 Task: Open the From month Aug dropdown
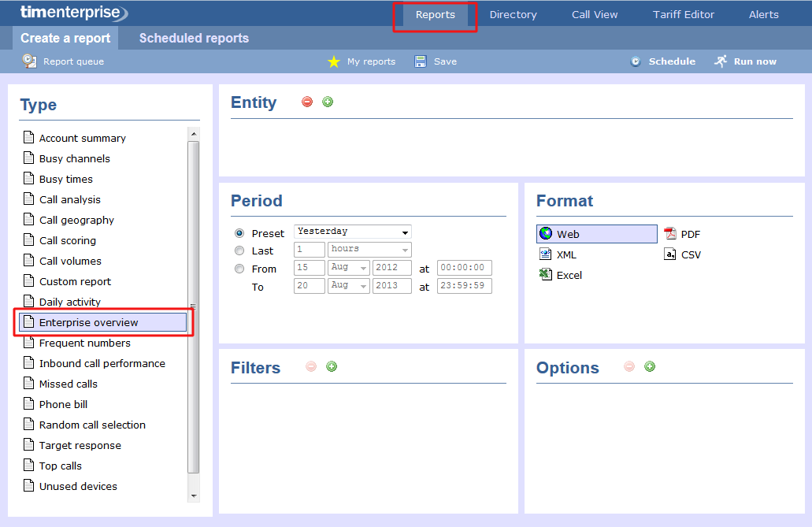(x=348, y=267)
